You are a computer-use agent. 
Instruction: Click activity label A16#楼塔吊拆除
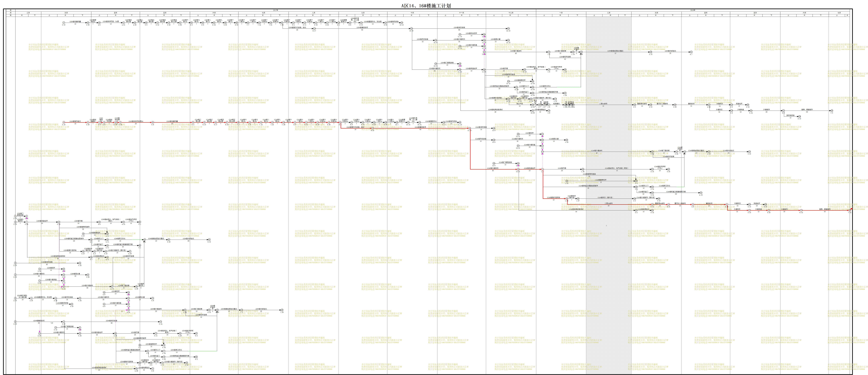tap(393, 22)
